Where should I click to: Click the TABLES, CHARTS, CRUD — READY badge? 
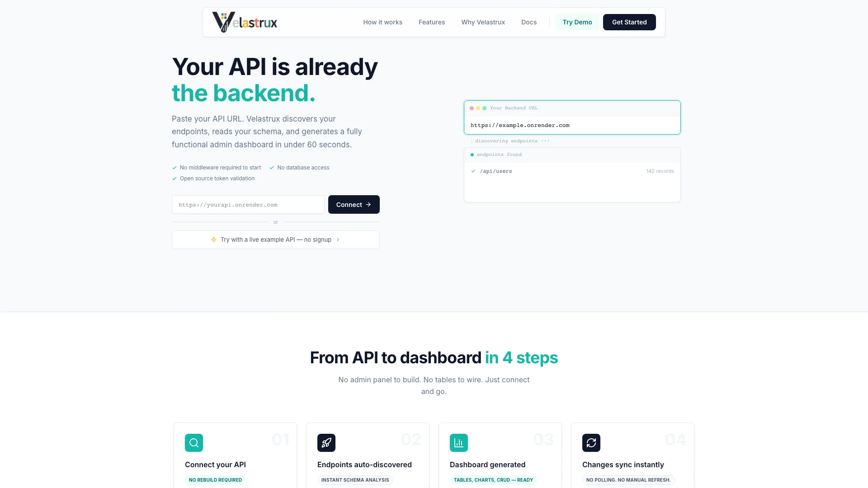494,480
